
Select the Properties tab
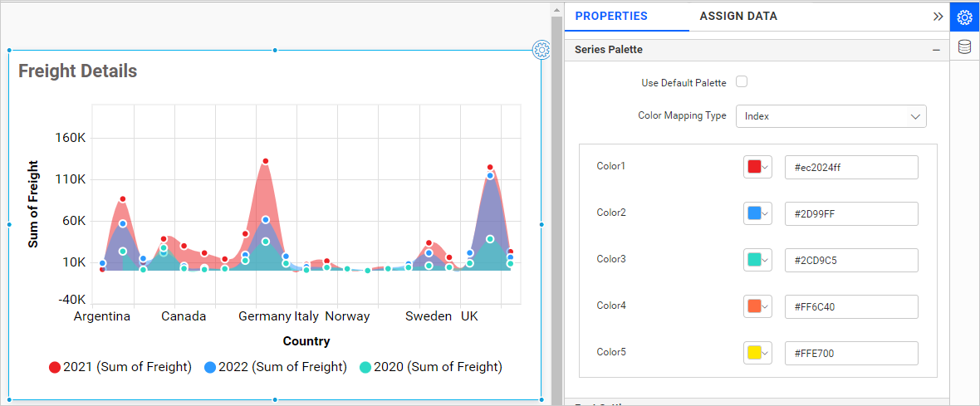tap(611, 17)
